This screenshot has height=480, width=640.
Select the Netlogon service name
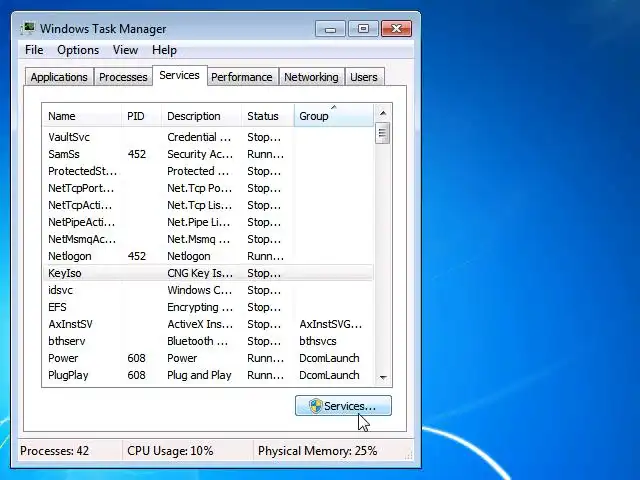coord(70,256)
